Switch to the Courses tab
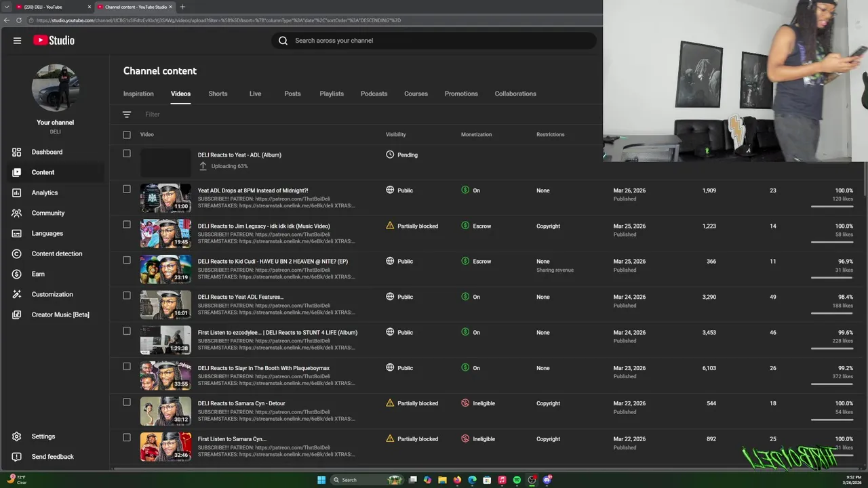Viewport: 868px width, 488px height. [416, 94]
